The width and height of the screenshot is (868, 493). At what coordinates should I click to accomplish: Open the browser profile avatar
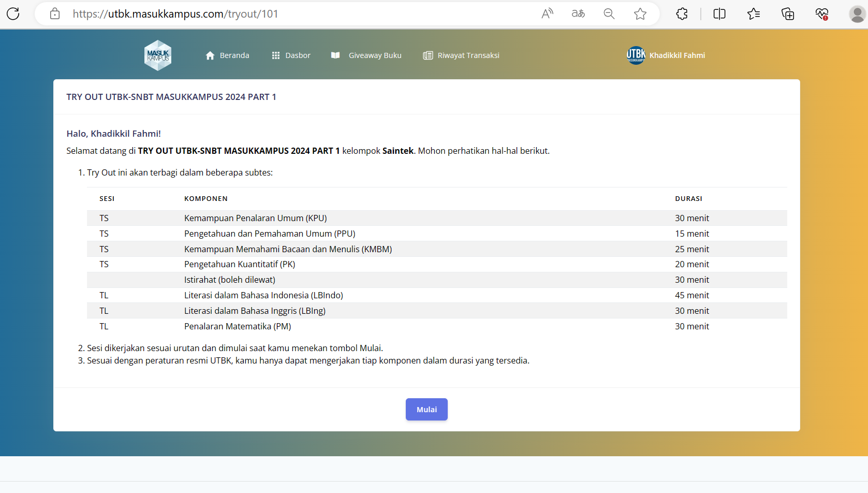[857, 14]
